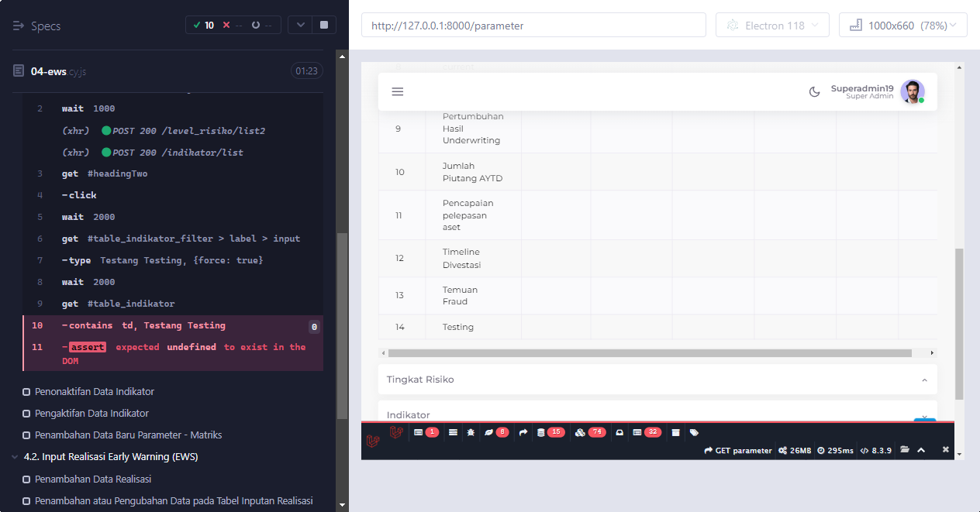This screenshot has width=980, height=512.
Task: Open the Superadmin19 profile avatar
Action: 912,91
